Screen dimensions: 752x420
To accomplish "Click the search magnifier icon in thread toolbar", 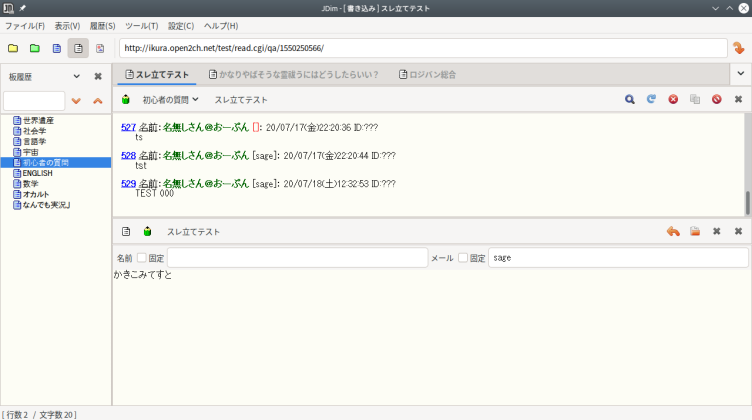I will click(630, 100).
